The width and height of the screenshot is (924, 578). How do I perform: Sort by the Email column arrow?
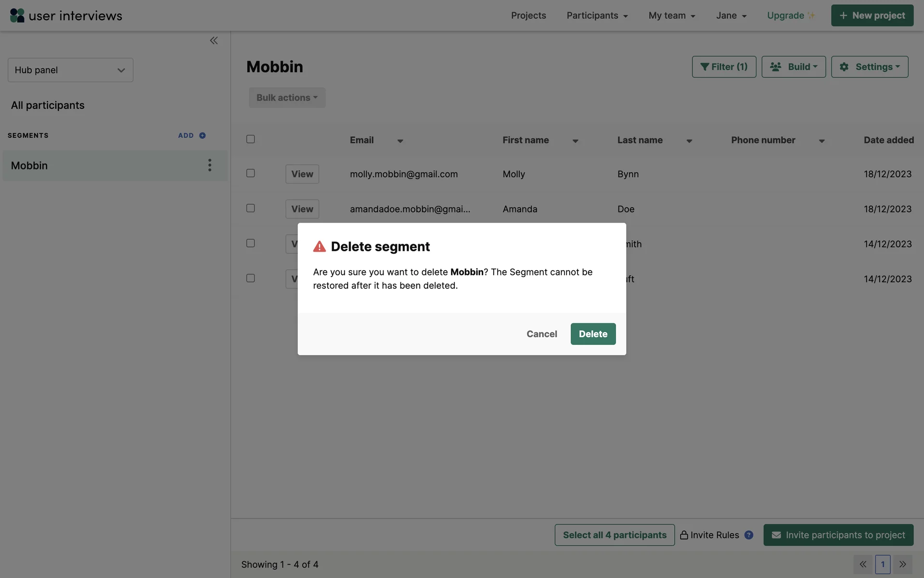(400, 141)
